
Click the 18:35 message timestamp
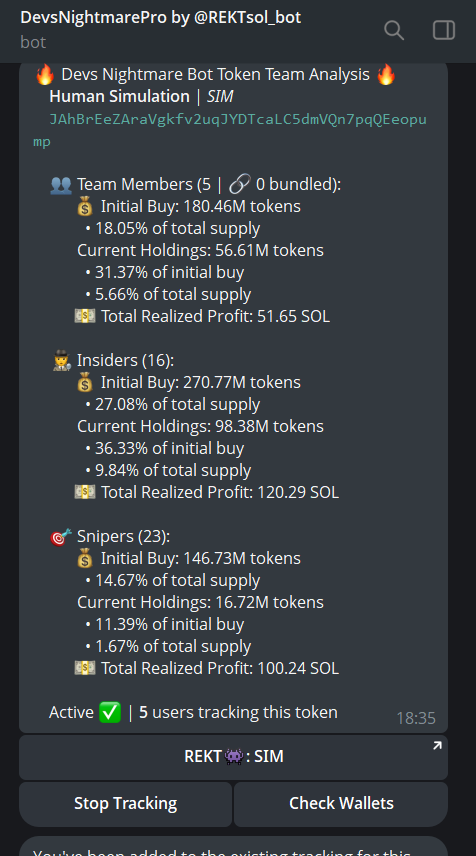point(416,718)
